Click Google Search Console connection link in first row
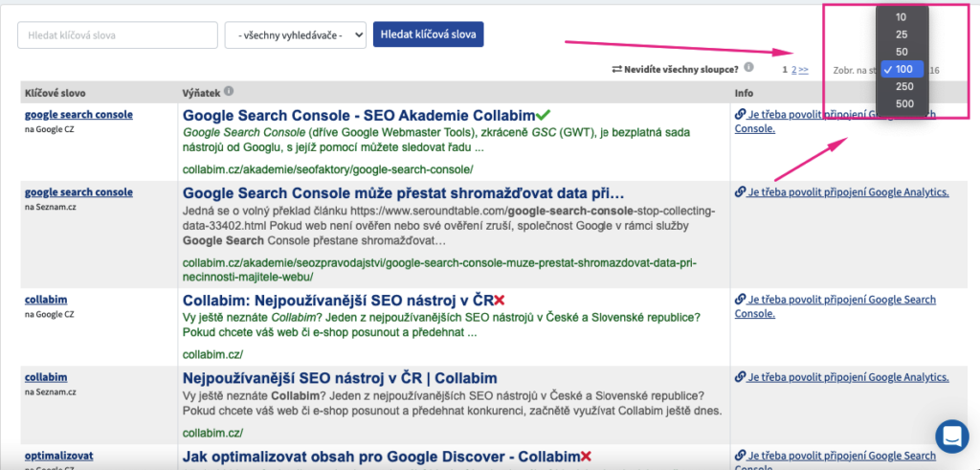Image resolution: width=980 pixels, height=470 pixels. 835,122
